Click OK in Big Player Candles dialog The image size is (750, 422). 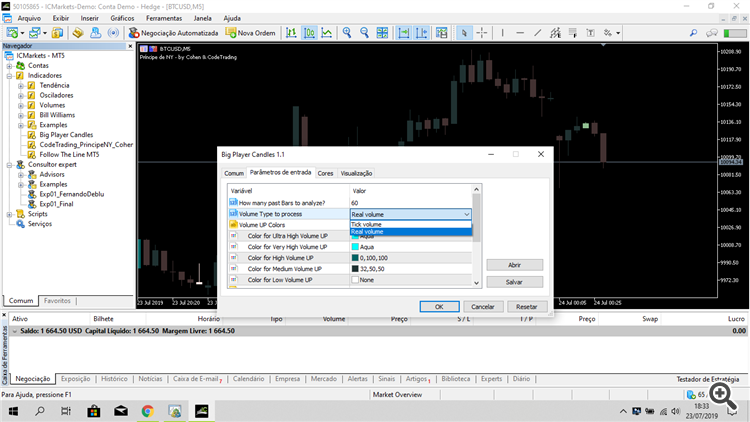click(x=439, y=307)
